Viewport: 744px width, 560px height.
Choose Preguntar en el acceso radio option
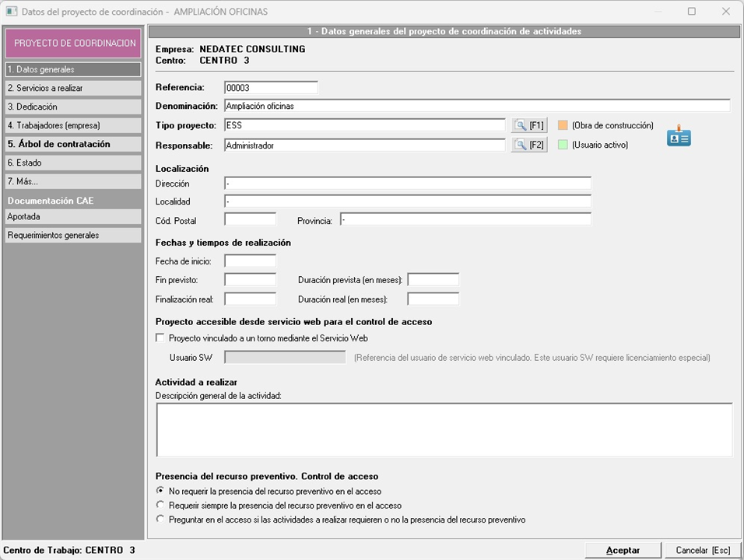click(161, 520)
